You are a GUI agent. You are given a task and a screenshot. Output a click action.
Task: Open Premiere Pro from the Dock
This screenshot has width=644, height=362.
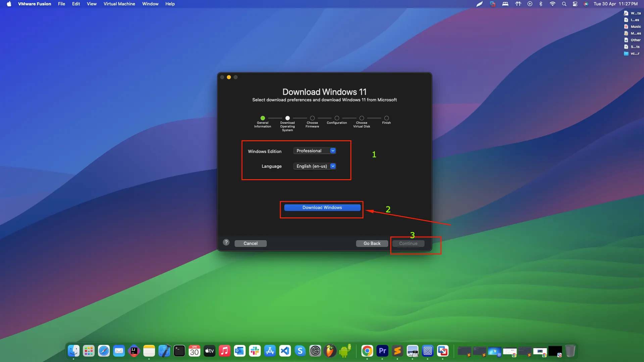pyautogui.click(x=382, y=351)
